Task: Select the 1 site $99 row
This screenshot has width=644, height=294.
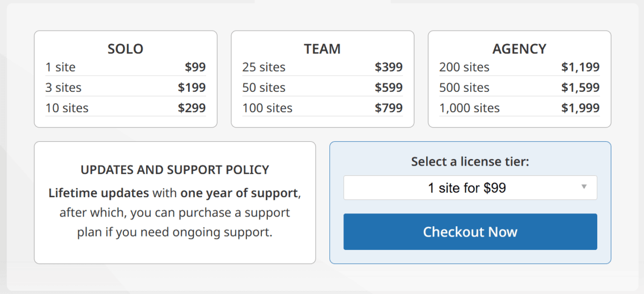Action: (126, 67)
